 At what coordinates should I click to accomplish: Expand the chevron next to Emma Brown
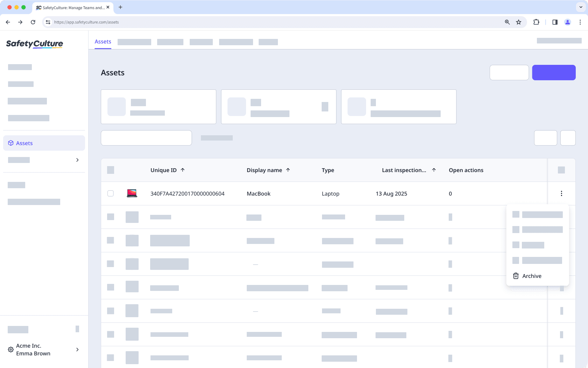point(77,350)
